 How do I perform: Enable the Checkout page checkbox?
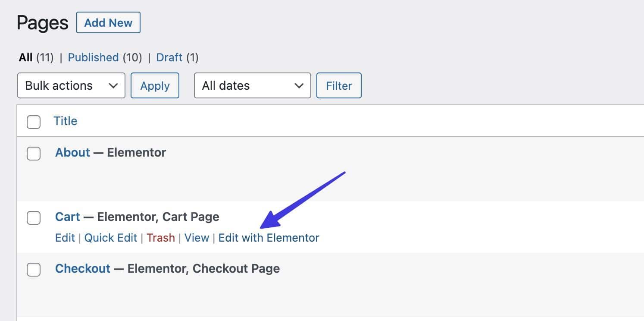coord(34,270)
